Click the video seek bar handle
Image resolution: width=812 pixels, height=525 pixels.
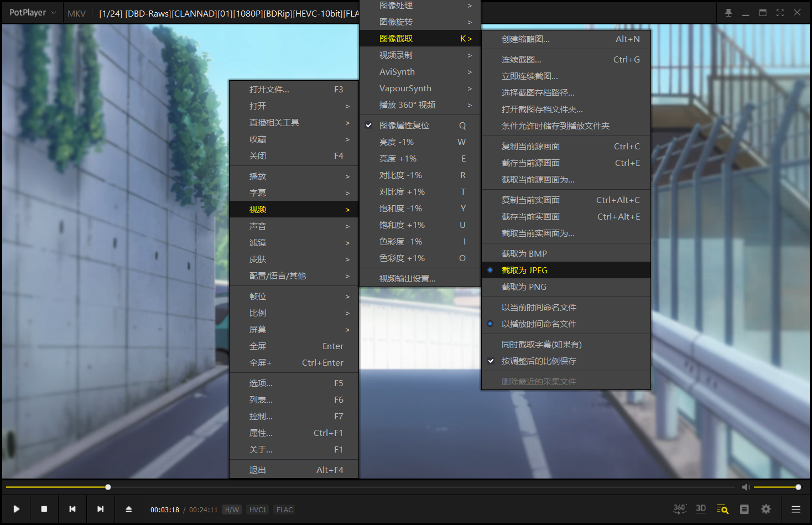coord(108,487)
